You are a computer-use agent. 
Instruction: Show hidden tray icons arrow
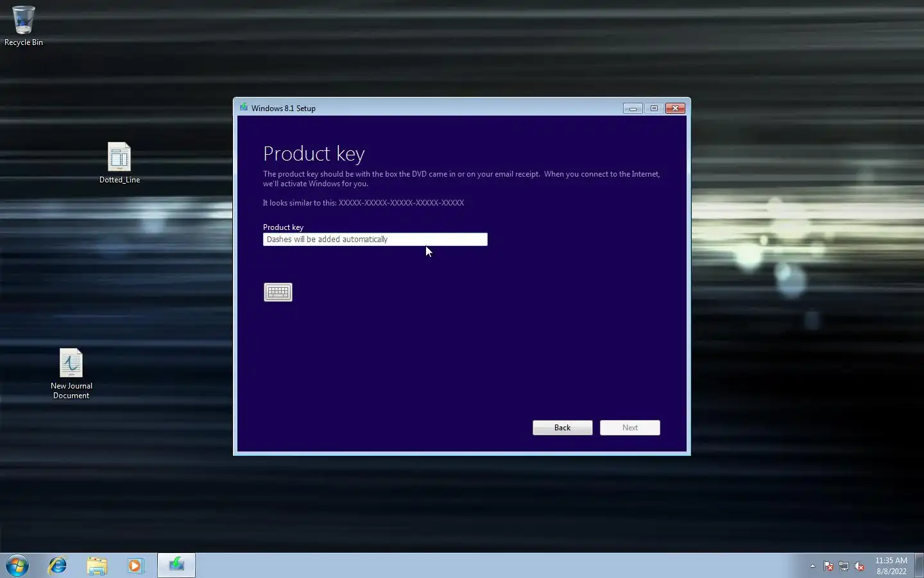pos(812,566)
